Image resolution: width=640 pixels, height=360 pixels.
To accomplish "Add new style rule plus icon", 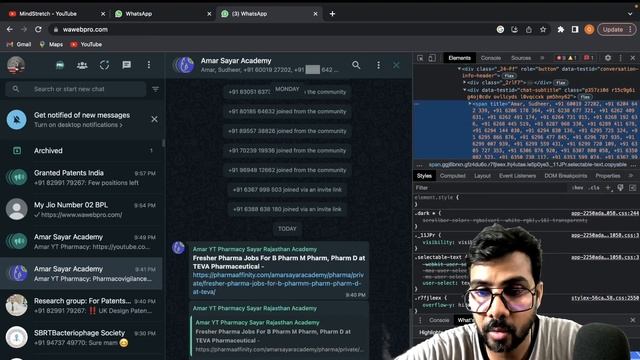I will 608,188.
